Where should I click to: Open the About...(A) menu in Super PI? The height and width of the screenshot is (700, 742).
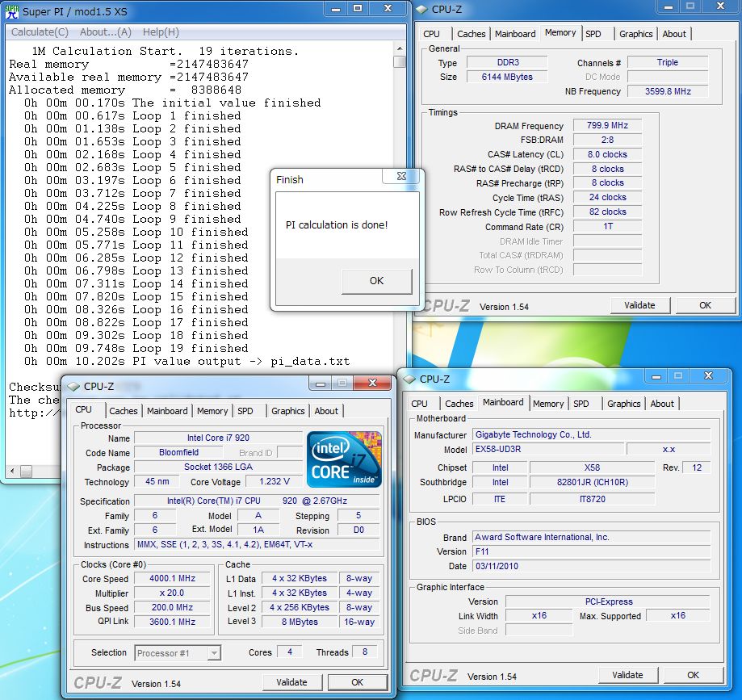[105, 32]
